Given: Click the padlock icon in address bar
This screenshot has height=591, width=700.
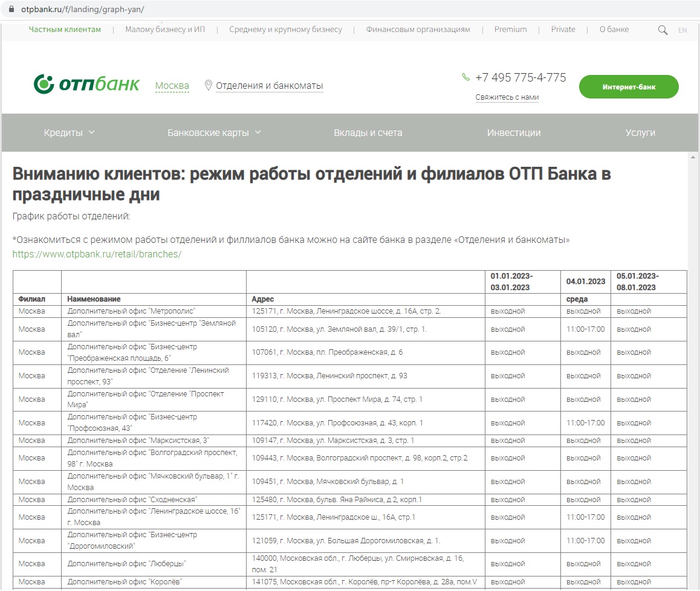Looking at the screenshot, I should [x=11, y=9].
